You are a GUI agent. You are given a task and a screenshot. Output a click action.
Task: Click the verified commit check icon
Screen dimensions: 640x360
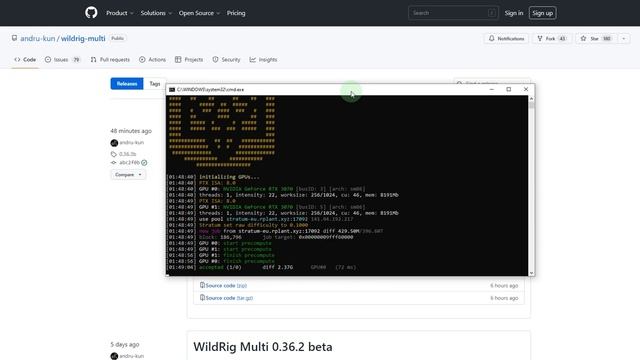(x=144, y=162)
